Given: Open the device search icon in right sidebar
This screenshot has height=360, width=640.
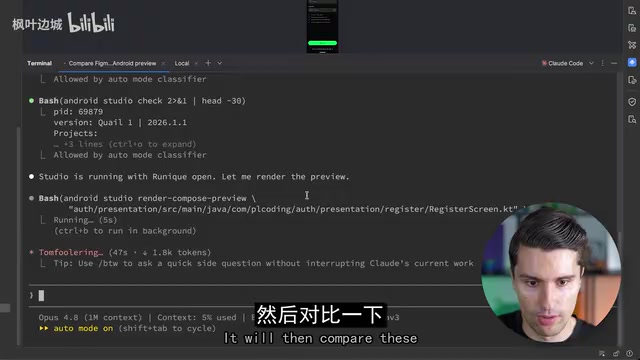Looking at the screenshot, I should (632, 119).
